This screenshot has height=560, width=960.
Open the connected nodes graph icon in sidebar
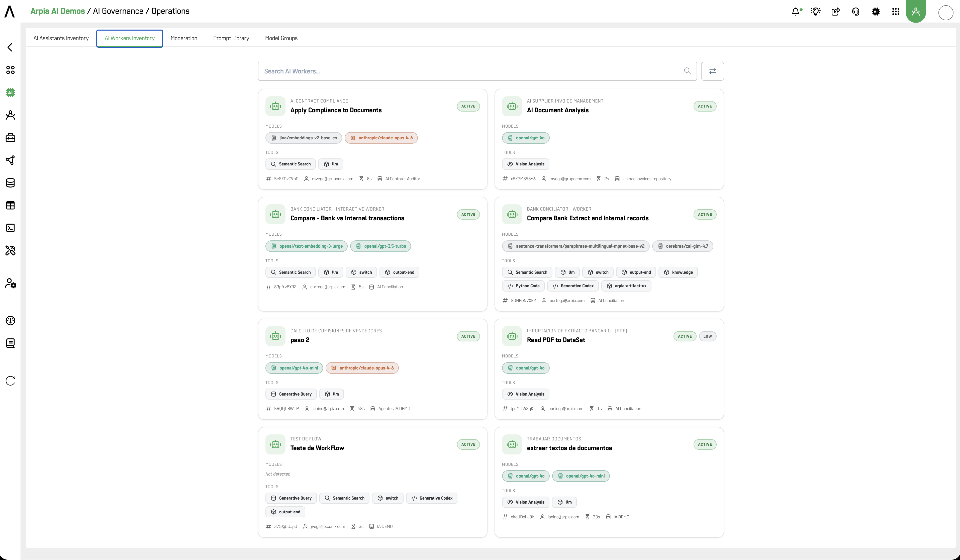point(10,160)
